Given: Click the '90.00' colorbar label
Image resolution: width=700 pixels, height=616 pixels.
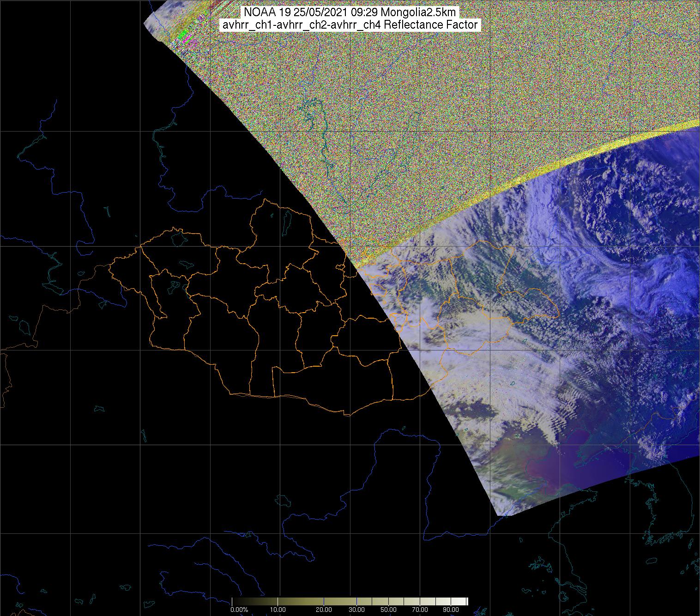Looking at the screenshot, I should point(450,610).
